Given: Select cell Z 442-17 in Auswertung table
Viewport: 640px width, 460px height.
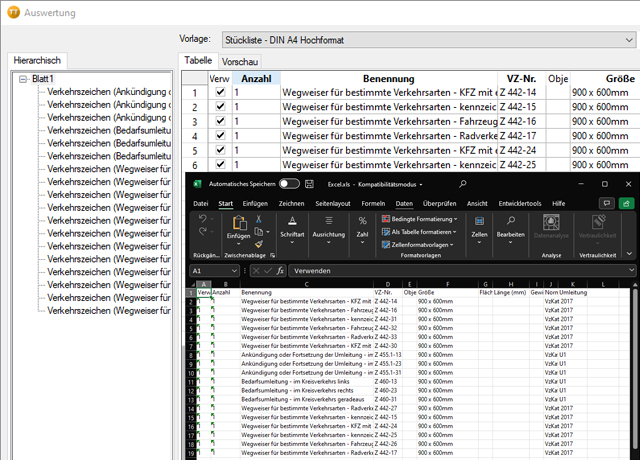Looking at the screenshot, I should pyautogui.click(x=522, y=136).
